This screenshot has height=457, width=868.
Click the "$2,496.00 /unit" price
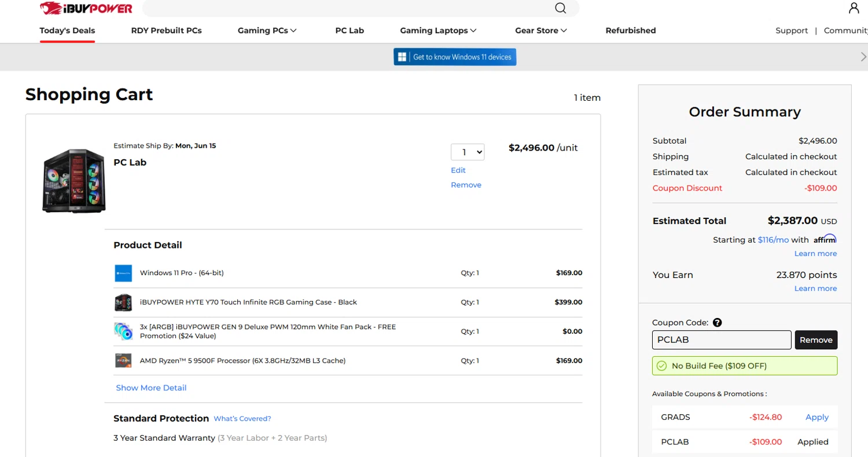point(543,148)
